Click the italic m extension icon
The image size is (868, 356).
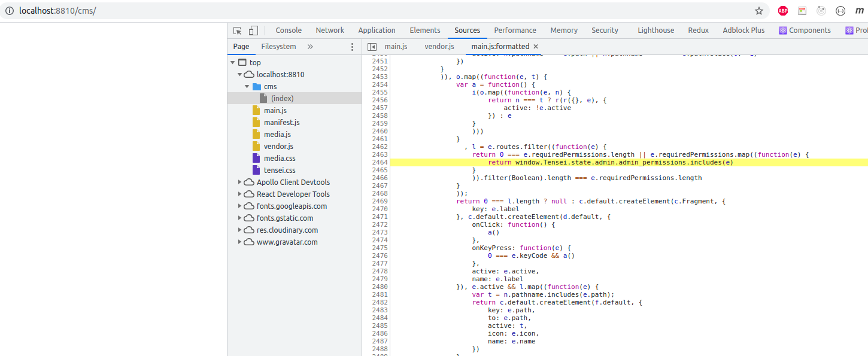(859, 10)
